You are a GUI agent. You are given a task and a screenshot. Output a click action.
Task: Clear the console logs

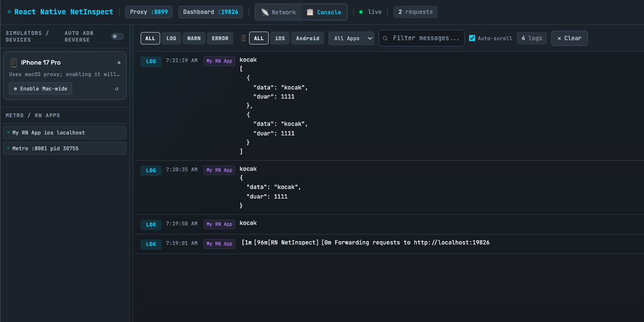pos(569,38)
